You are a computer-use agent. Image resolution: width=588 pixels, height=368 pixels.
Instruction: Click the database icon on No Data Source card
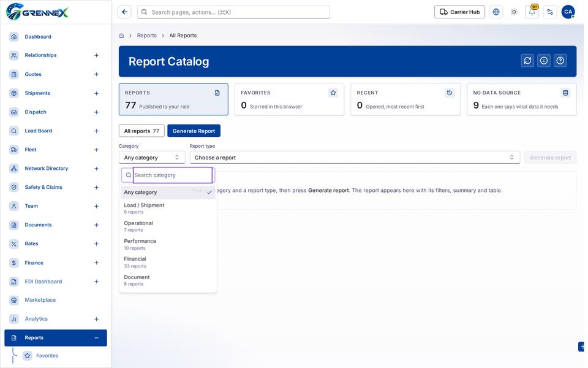click(565, 93)
